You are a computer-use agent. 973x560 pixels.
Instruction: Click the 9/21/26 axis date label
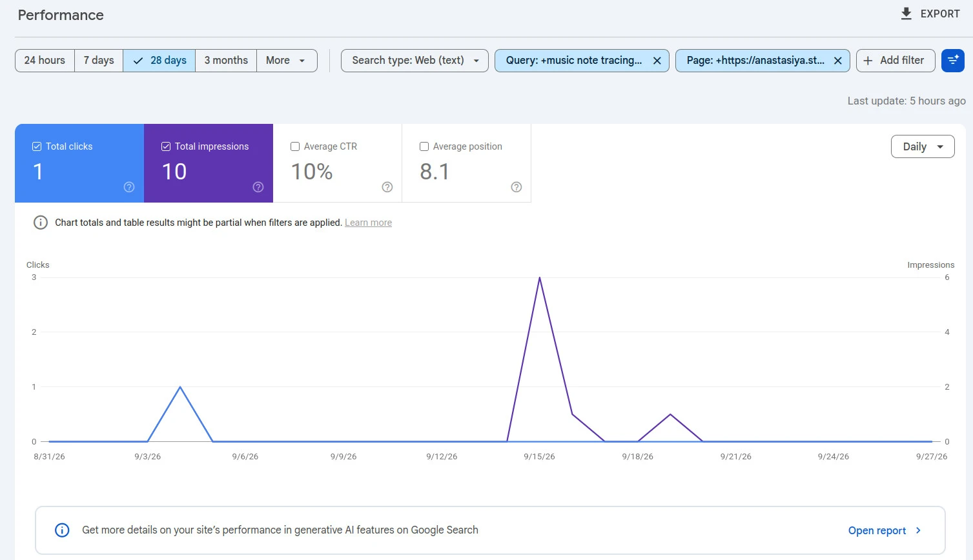pyautogui.click(x=736, y=457)
